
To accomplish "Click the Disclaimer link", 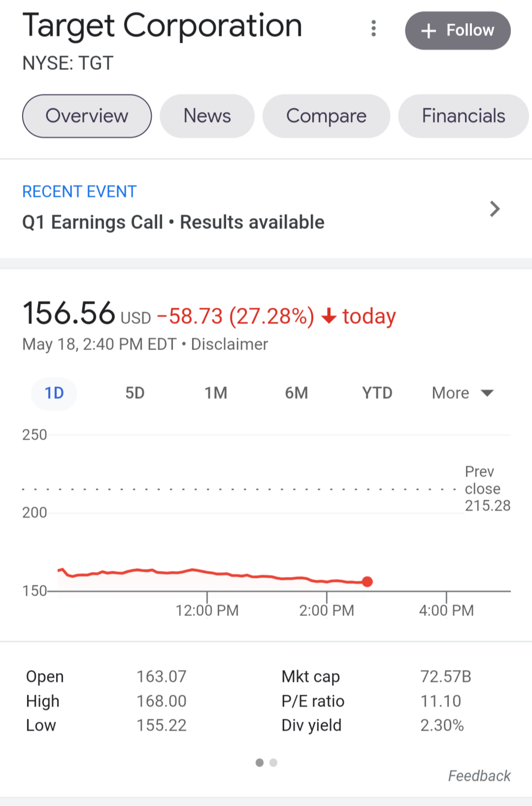I will tap(229, 344).
